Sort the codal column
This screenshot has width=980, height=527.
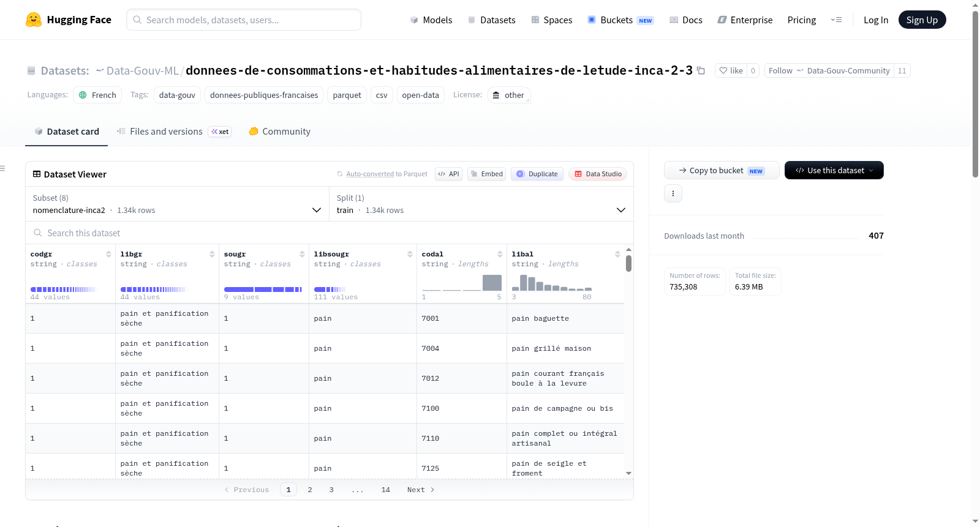coord(500,254)
